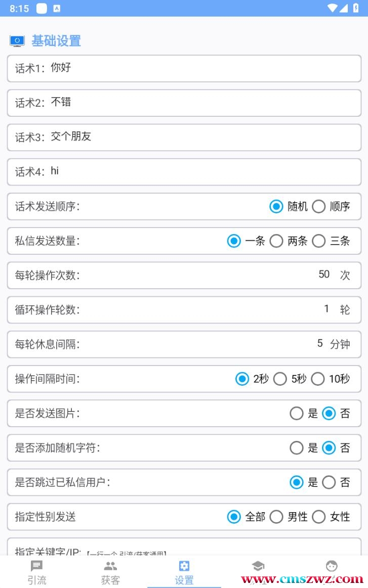Choose 5秒 for 操作间隔时间
This screenshot has height=588, width=368.
click(280, 379)
